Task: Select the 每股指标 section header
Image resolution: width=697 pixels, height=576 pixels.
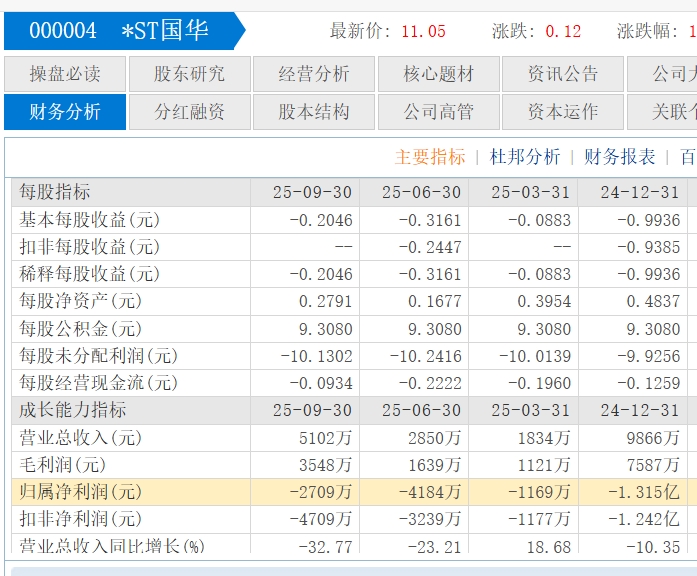Action: coord(55,192)
